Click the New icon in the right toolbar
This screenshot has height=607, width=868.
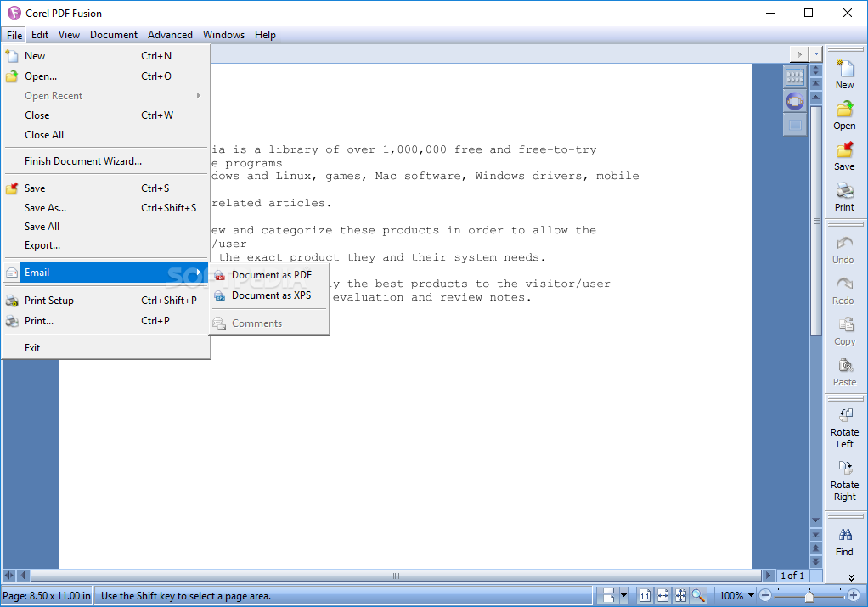click(845, 68)
